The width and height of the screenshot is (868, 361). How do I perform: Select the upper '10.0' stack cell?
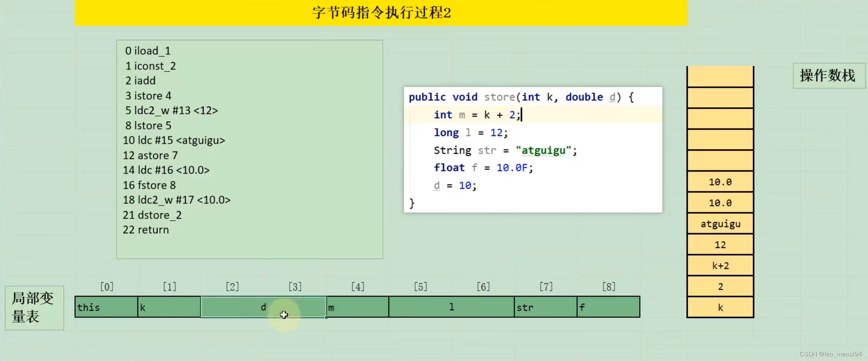[x=720, y=182]
